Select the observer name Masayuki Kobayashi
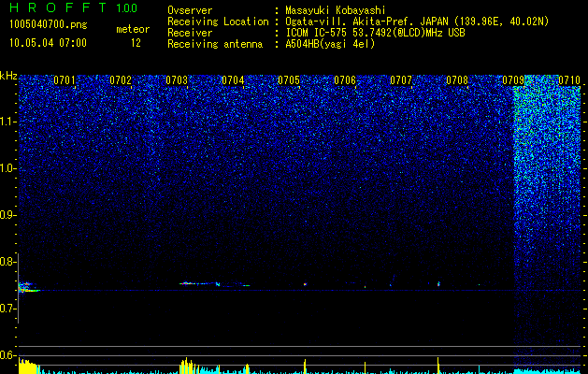588x374 pixels. [336, 11]
